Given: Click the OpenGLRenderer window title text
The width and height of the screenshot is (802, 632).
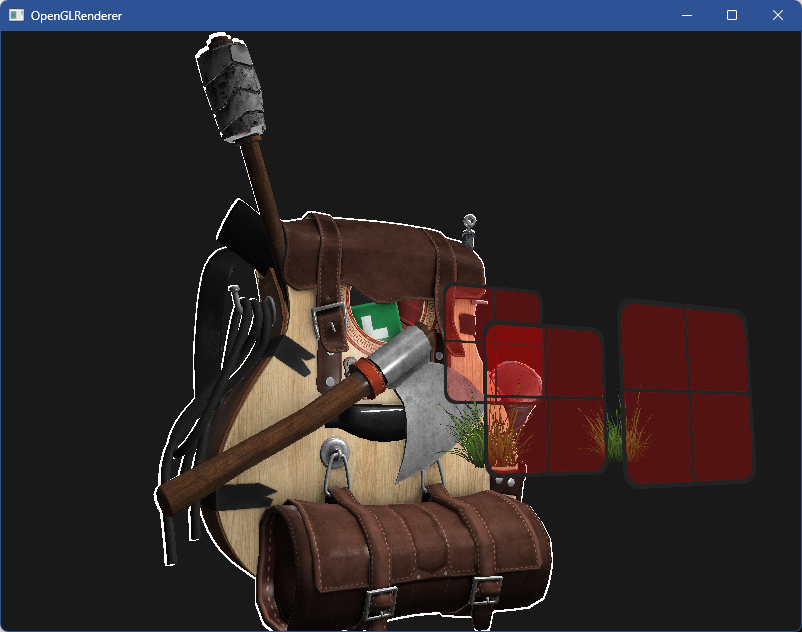Looking at the screenshot, I should coord(76,16).
